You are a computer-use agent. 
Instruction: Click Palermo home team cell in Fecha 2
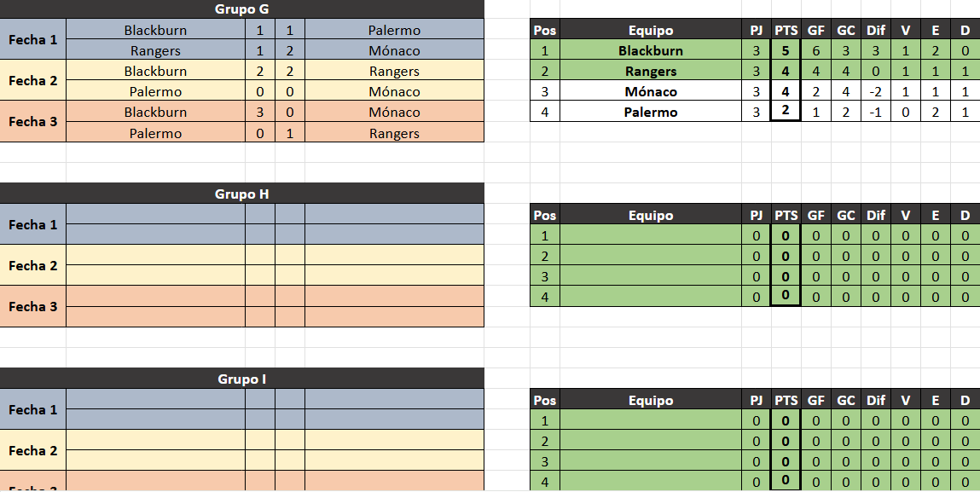click(155, 92)
